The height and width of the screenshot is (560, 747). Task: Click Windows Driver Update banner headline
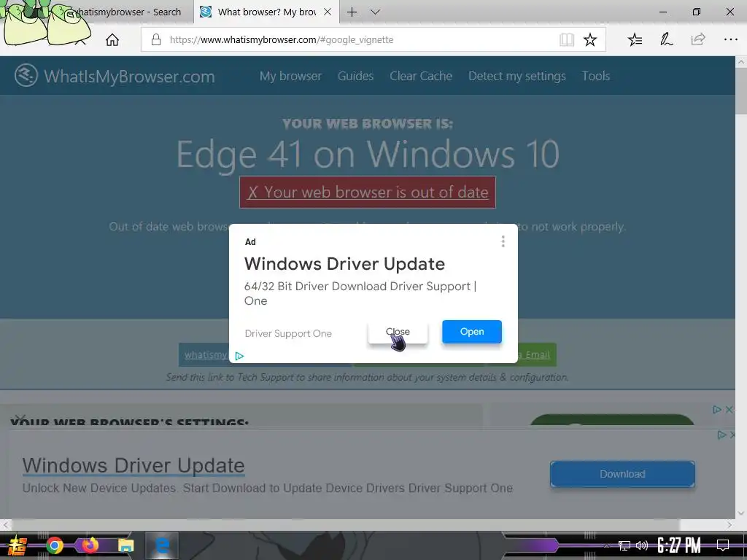pos(133,465)
